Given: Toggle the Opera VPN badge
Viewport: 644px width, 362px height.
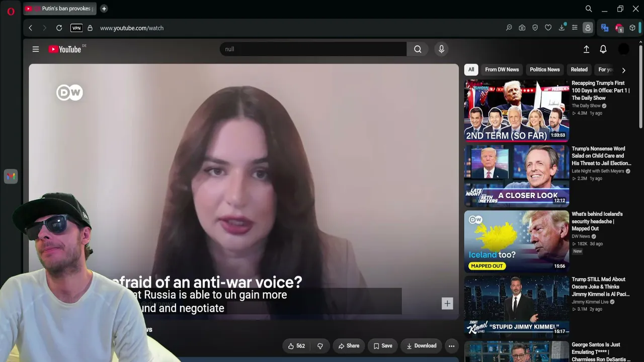Looking at the screenshot, I should click(x=76, y=28).
